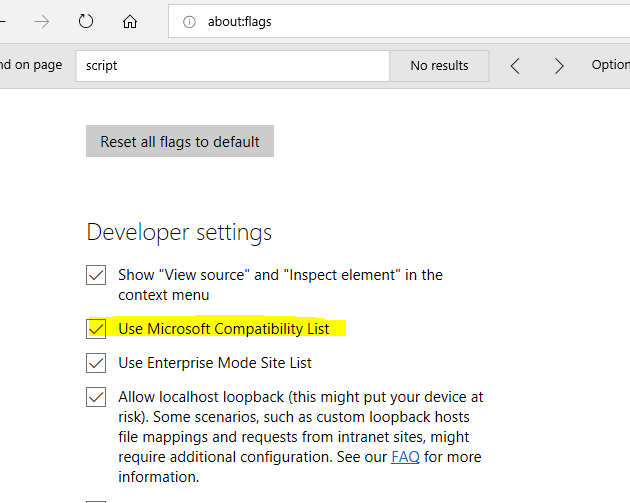Click the Use Enterprise Mode Site List label text
Image resolution: width=630 pixels, height=503 pixels.
tap(215, 363)
